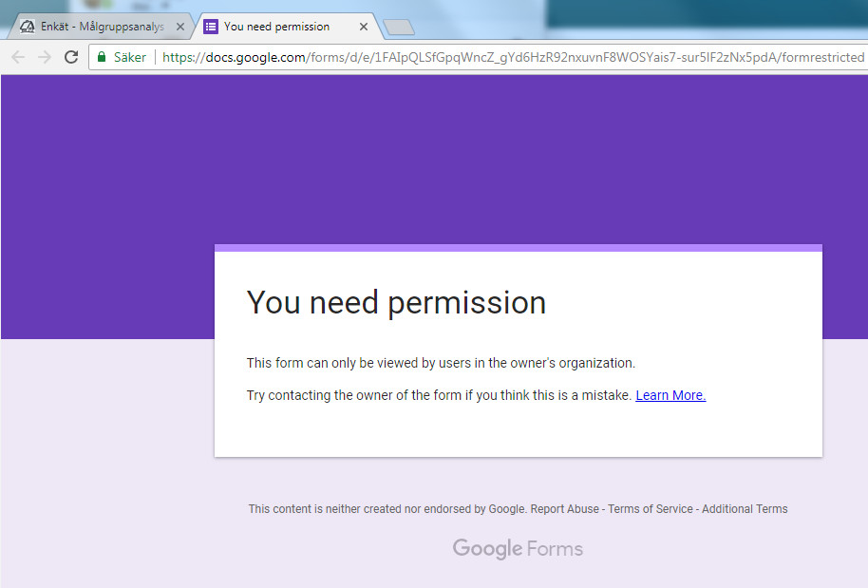
Task: Switch to the Enkät - Målgruppsanalys tab
Action: pos(102,27)
